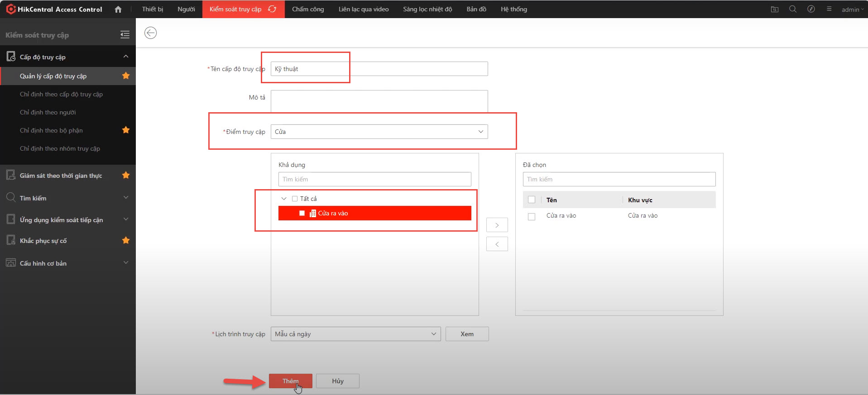
Task: Open the Điểm truy cập dropdown
Action: (379, 132)
